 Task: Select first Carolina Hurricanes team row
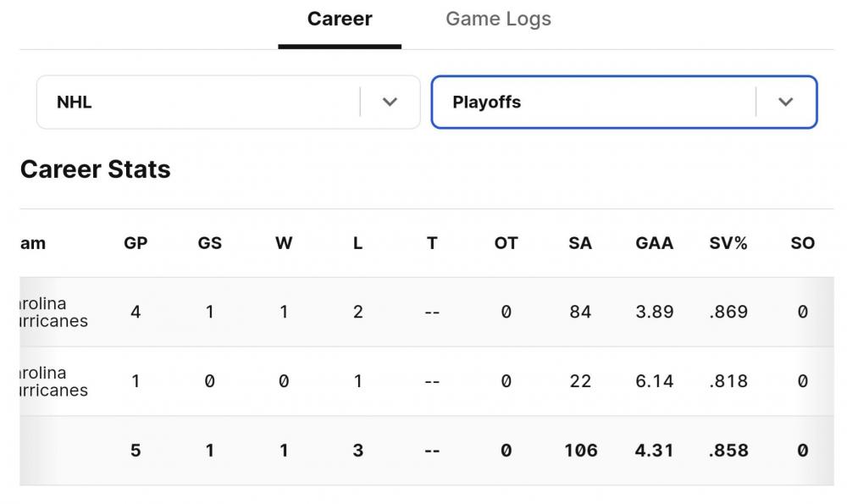(53, 312)
